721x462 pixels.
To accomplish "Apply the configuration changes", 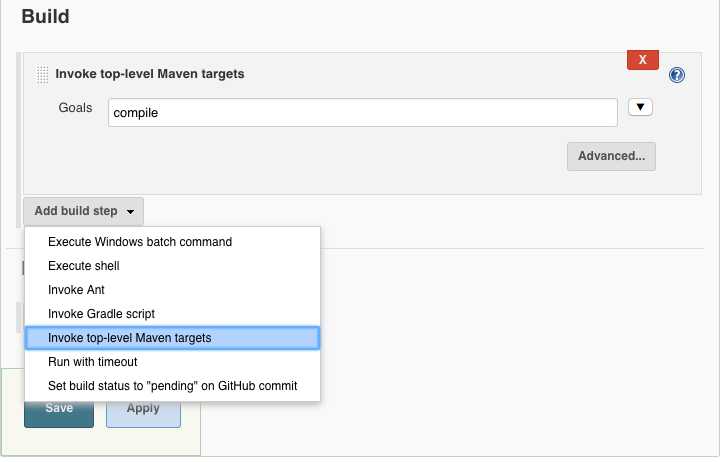I will point(143,413).
